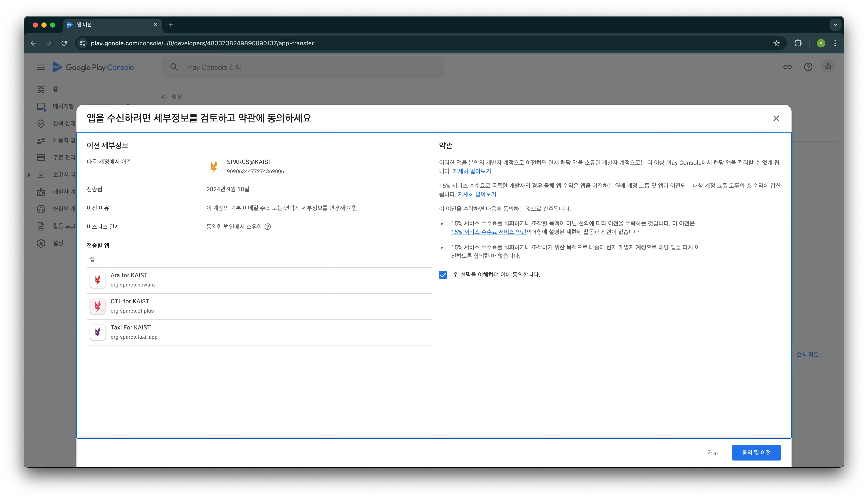868x499 pixels.
Task: Click browser forward arrow
Action: coord(49,43)
